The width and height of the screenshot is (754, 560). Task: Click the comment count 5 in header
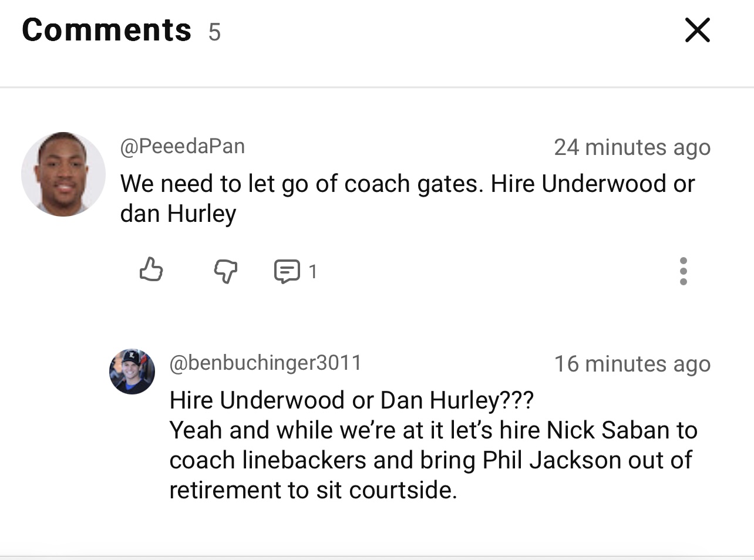coord(214,32)
